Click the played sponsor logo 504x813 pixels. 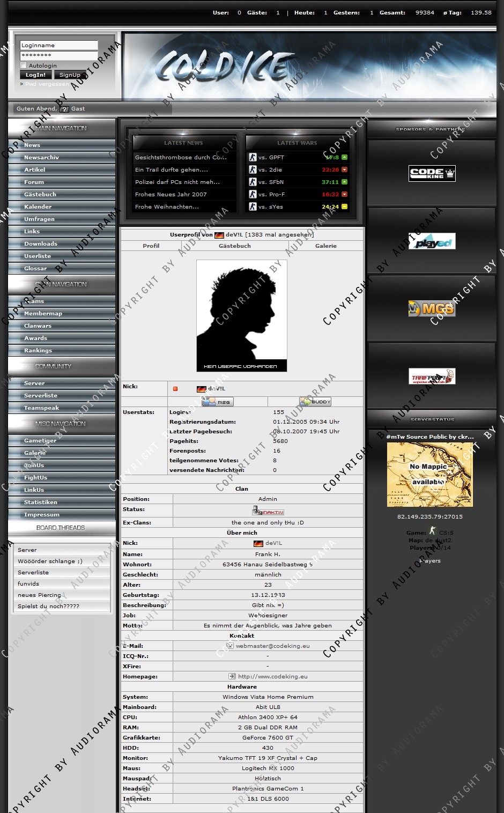click(432, 241)
